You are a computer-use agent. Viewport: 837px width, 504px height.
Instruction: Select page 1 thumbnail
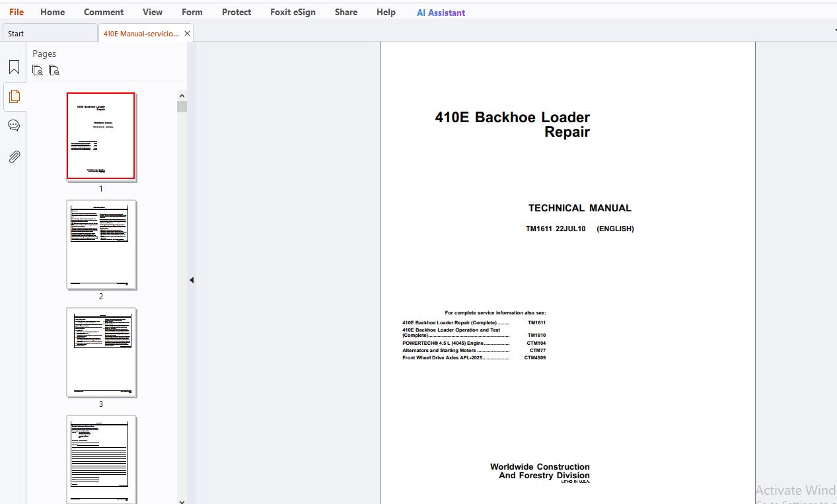(101, 136)
